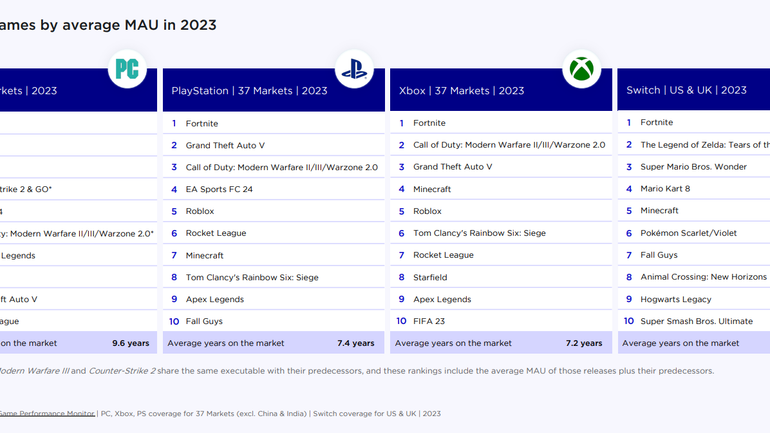Screen dimensions: 770x433
Task: Click 'Pokémon Scarlet/Violet' row
Action: click(x=694, y=233)
